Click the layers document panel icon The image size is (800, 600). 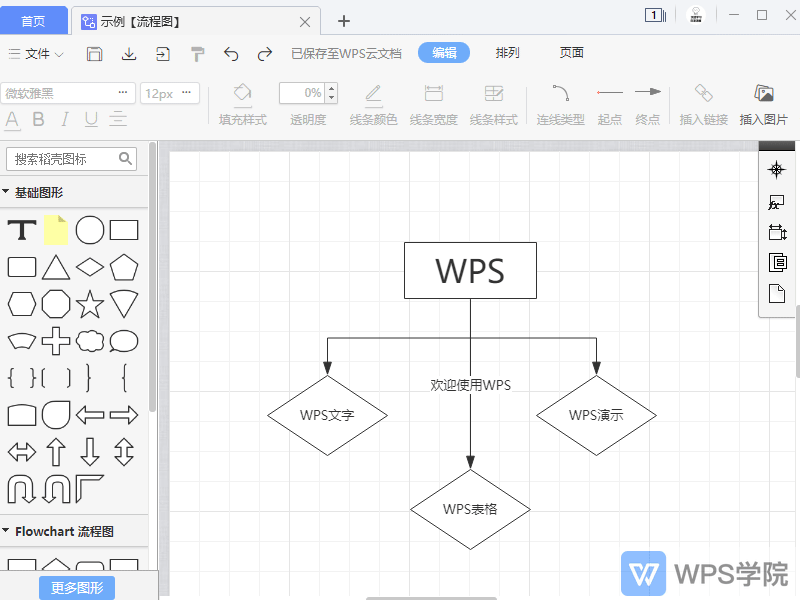(777, 262)
